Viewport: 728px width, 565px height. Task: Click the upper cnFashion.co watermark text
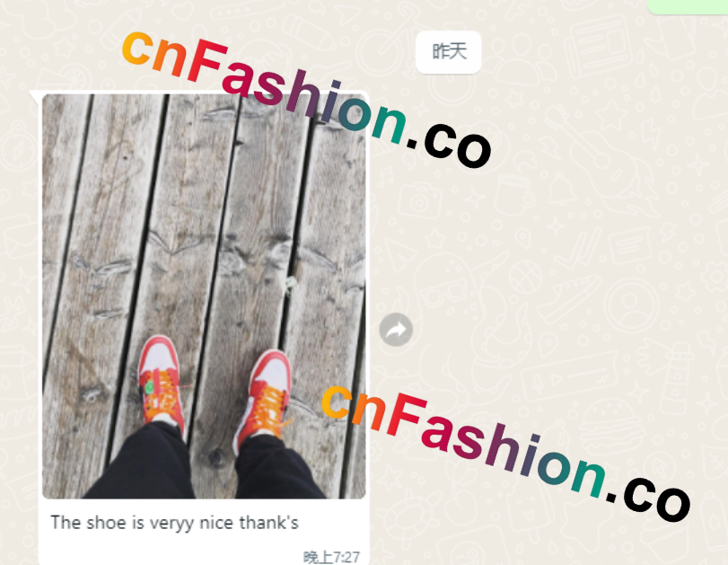click(306, 99)
